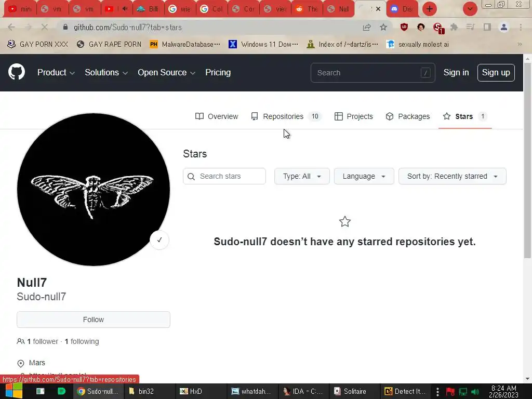Viewport: 532px width, 399px height.
Task: Open the Pricing page
Action: [x=218, y=73]
